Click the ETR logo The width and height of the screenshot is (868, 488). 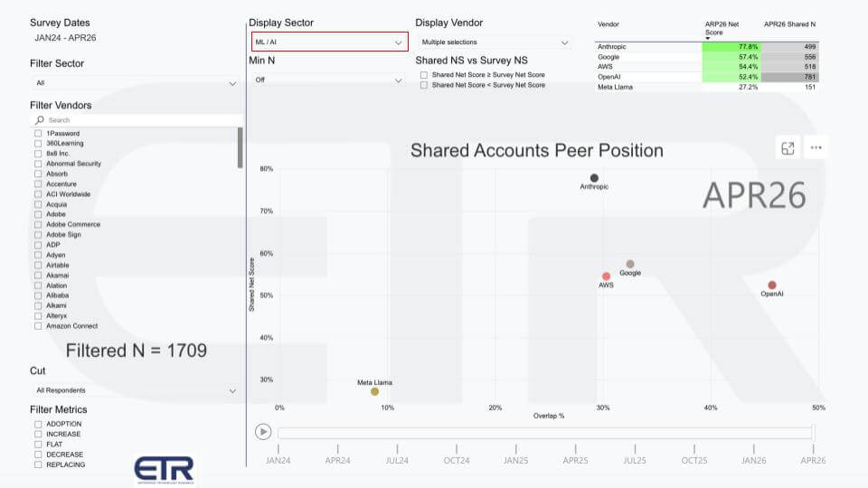(x=164, y=470)
